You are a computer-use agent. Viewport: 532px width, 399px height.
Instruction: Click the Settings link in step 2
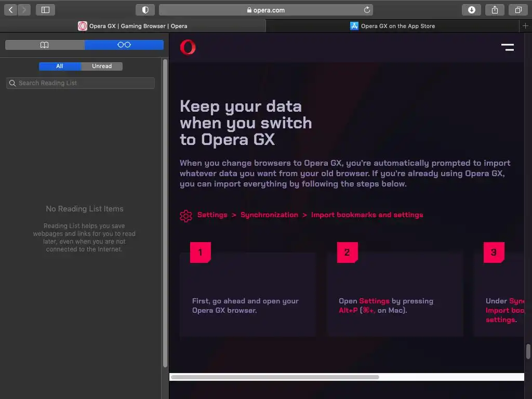374,301
